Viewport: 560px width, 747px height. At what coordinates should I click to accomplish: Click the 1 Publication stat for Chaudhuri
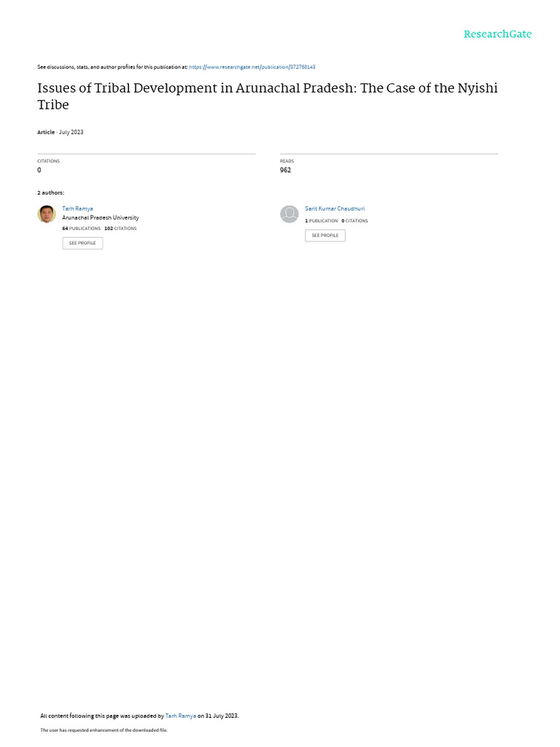pos(322,221)
